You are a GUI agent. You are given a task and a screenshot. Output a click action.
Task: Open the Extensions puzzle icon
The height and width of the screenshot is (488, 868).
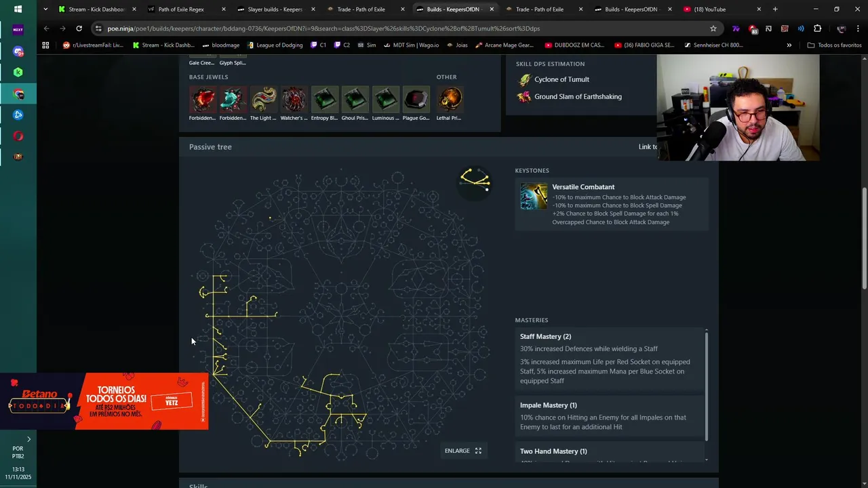click(817, 28)
